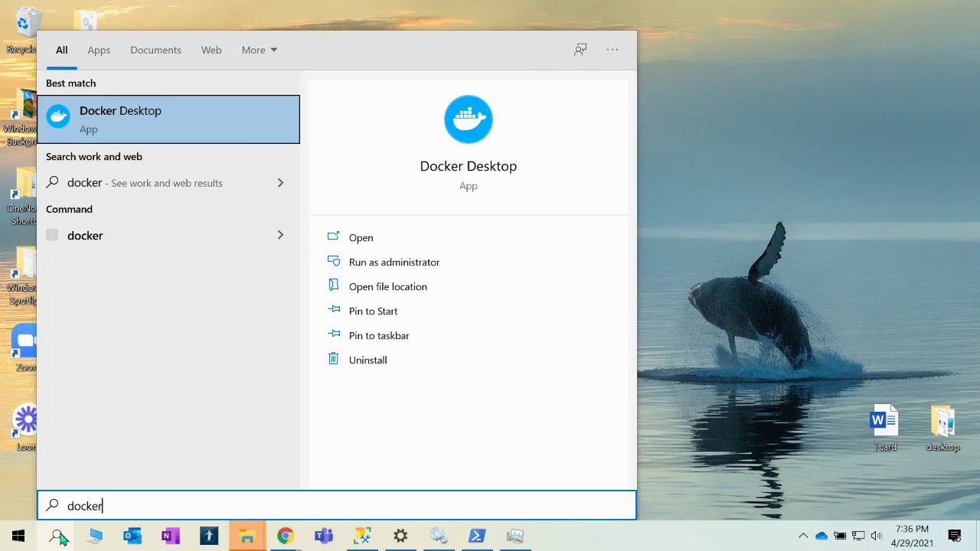The image size is (980, 551).
Task: Open File Explorer from the taskbar
Action: 247,536
